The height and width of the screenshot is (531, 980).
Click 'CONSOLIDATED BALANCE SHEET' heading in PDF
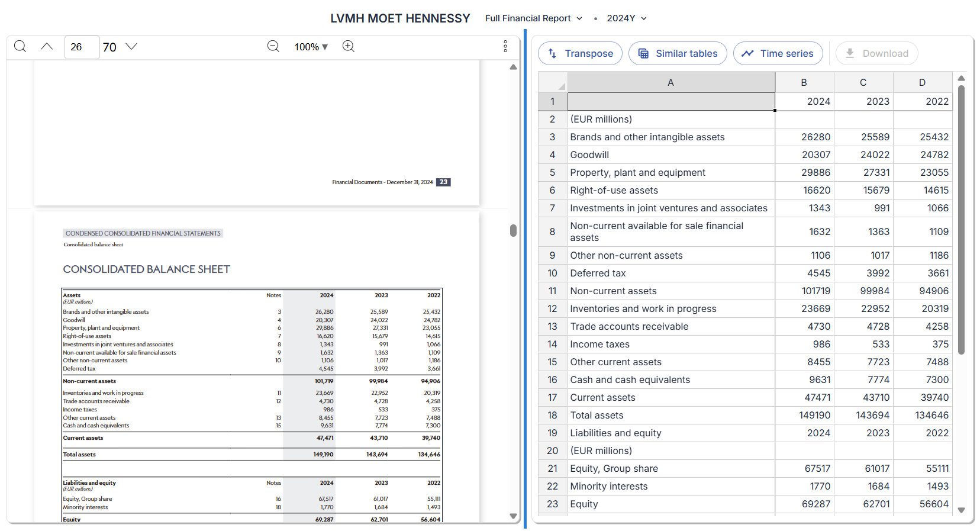pyautogui.click(x=146, y=269)
